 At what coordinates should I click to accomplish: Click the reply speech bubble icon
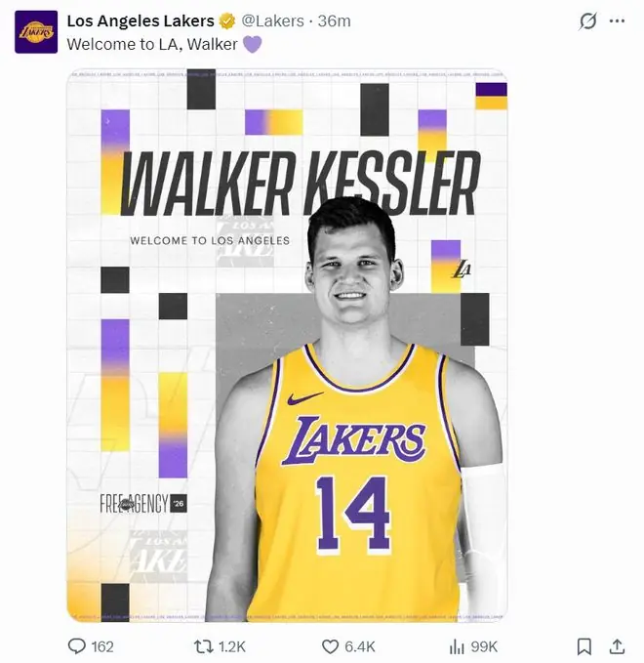tap(76, 646)
